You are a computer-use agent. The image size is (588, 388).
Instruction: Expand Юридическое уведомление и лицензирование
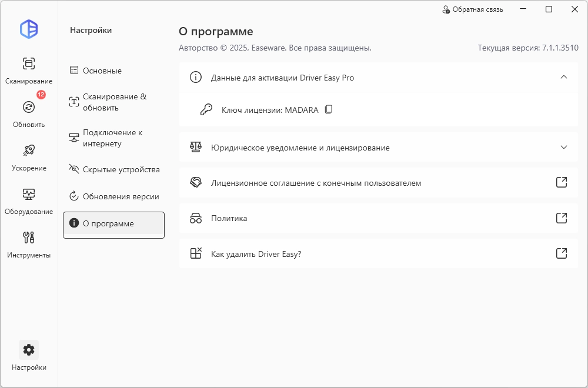point(564,147)
